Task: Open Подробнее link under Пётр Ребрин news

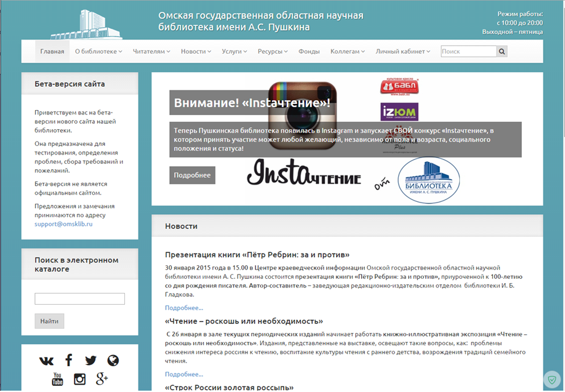Action: pyautogui.click(x=184, y=308)
